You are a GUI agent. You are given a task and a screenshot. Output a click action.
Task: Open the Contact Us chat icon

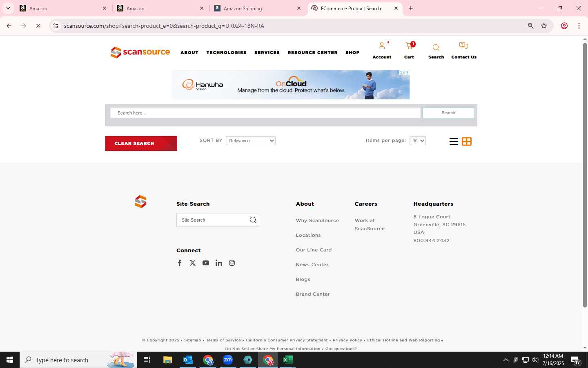click(x=463, y=45)
